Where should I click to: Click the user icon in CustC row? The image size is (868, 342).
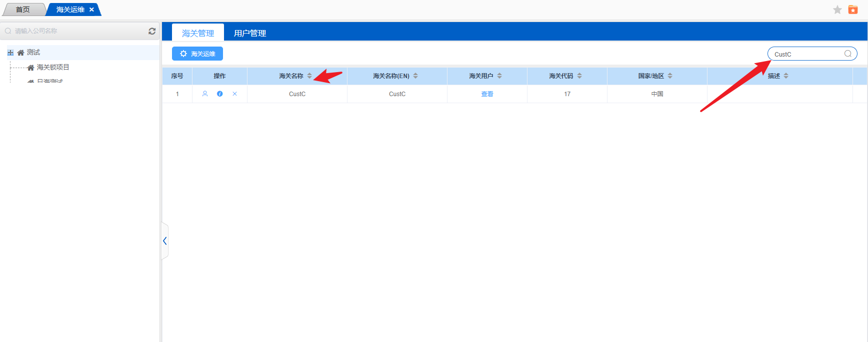pyautogui.click(x=205, y=94)
